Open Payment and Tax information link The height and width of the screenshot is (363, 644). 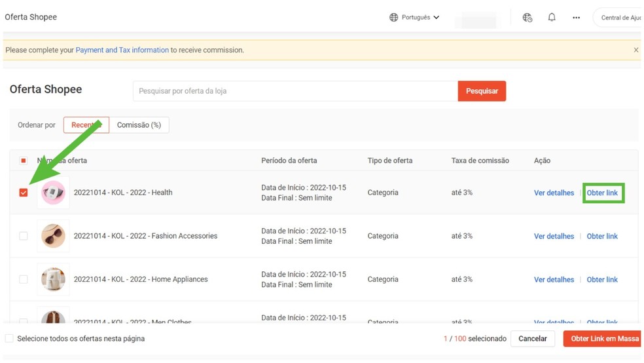(x=122, y=50)
